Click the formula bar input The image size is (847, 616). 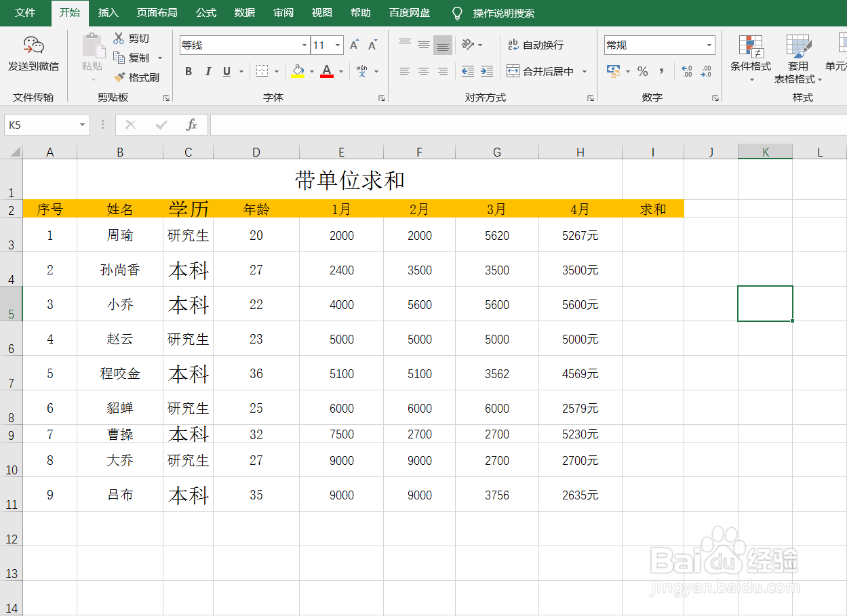[x=528, y=125]
